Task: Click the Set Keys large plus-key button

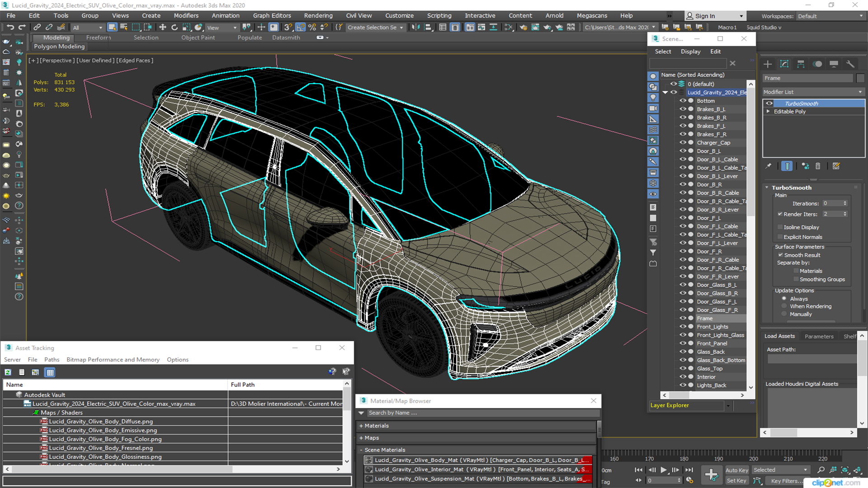Action: tap(712, 475)
